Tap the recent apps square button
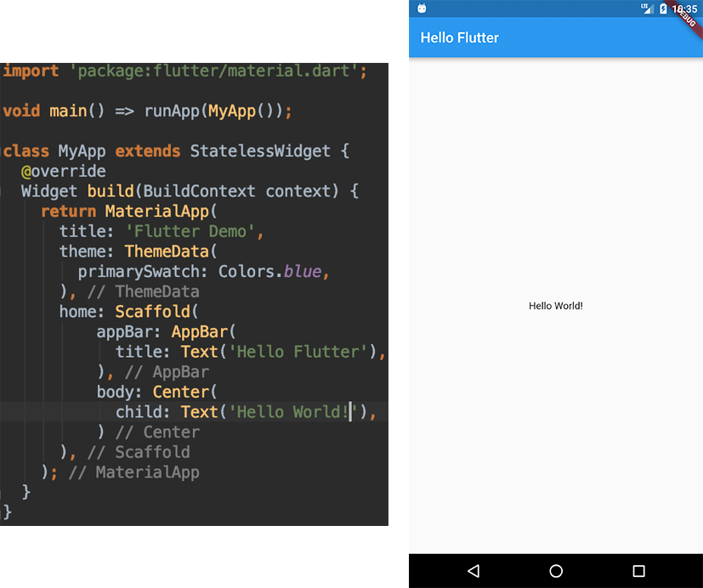This screenshot has width=703, height=588. pos(638,570)
